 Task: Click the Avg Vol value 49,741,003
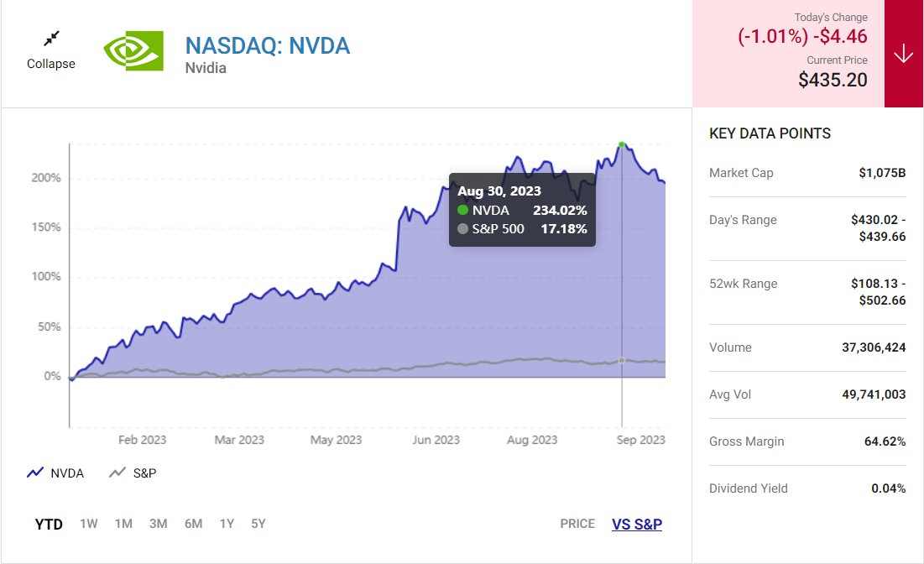[874, 394]
